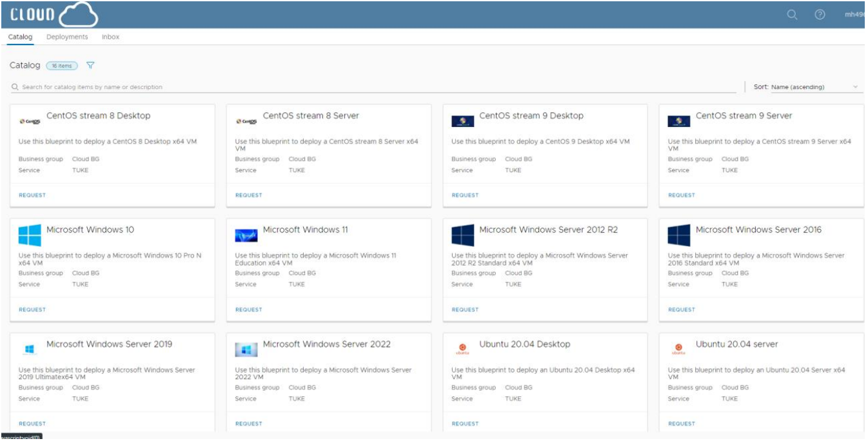Select the Windows 11 Education description text

tap(316, 259)
